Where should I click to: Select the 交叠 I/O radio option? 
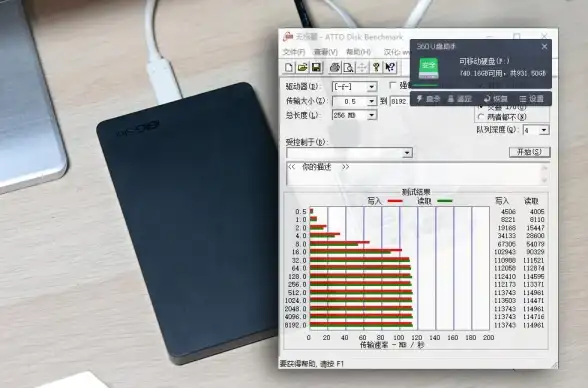[x=481, y=108]
